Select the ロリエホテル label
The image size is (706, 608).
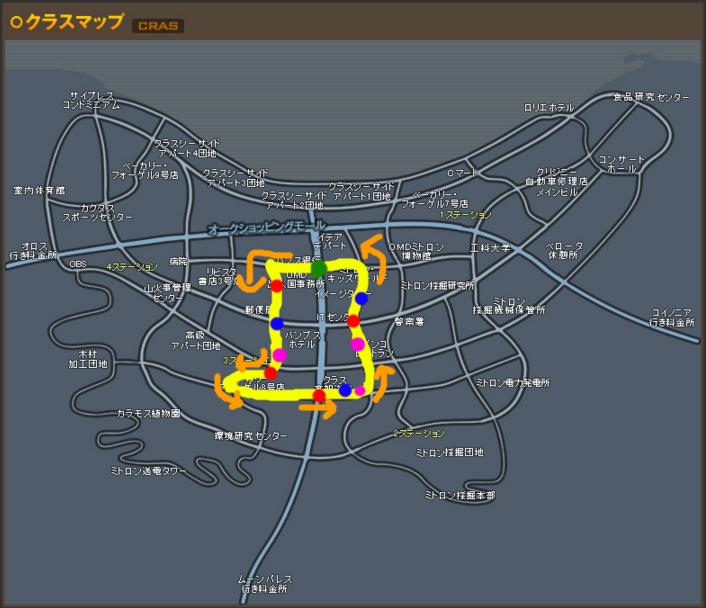pyautogui.click(x=549, y=107)
